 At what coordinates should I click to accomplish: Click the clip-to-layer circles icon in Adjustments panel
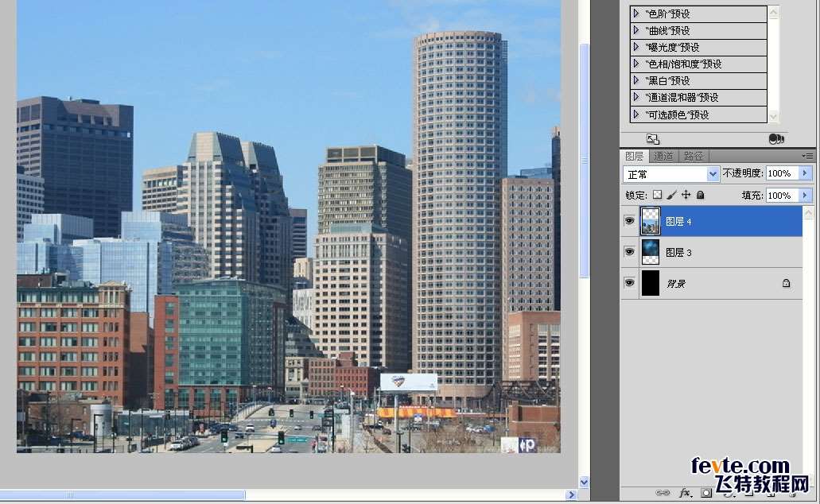tap(776, 138)
